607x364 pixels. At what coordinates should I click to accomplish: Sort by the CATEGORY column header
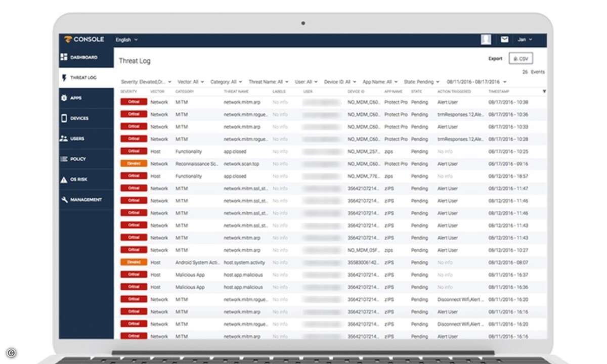[x=185, y=92]
